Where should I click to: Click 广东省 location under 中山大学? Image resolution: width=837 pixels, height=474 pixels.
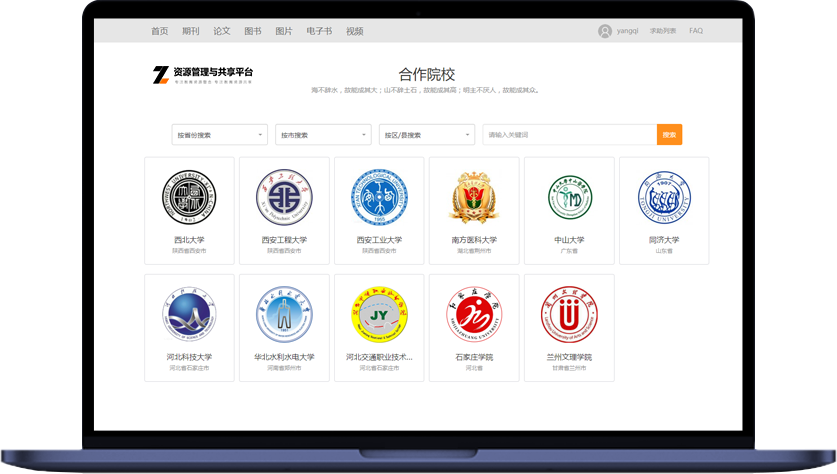point(569,251)
